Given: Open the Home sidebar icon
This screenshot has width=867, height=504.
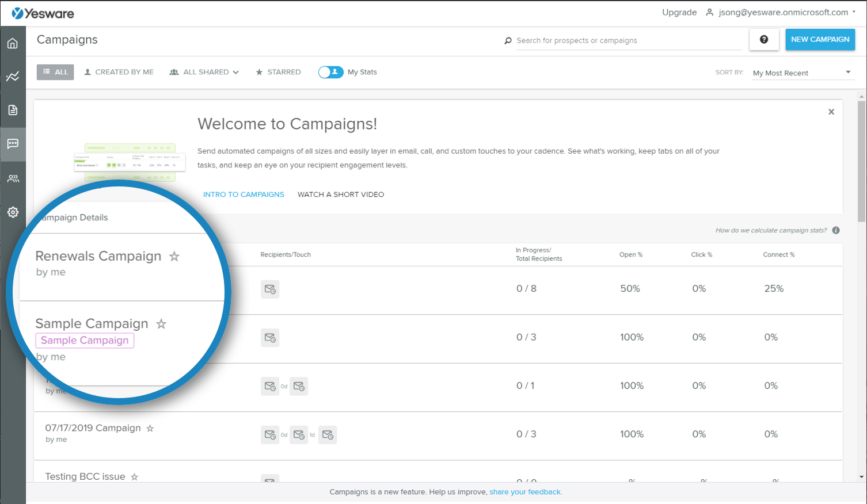Looking at the screenshot, I should (x=13, y=43).
